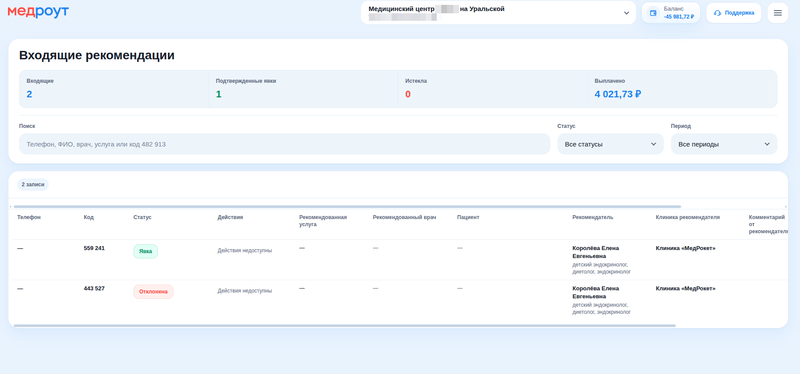Click the top horizontal table scrollbar
This screenshot has width=800, height=374.
[x=347, y=206]
